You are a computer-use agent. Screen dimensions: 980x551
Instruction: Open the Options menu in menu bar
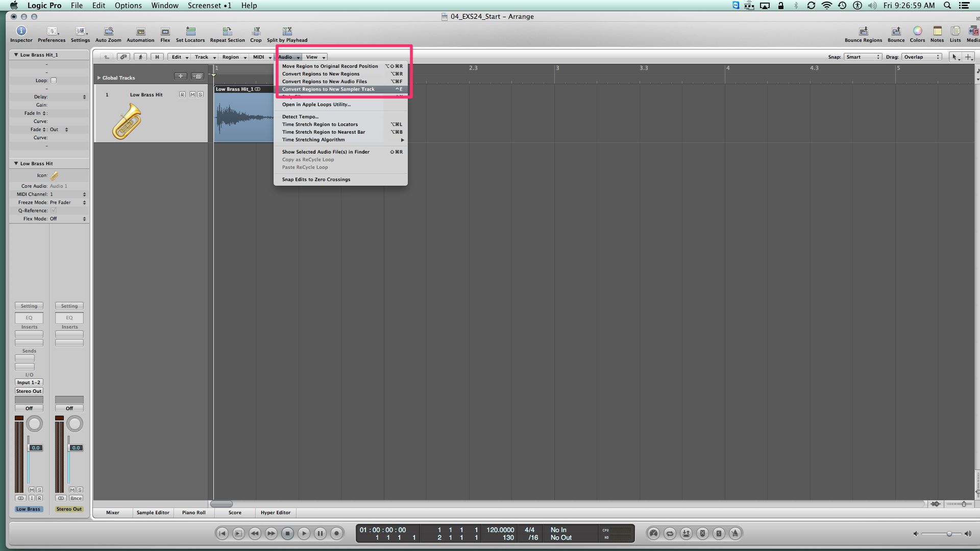click(x=128, y=6)
